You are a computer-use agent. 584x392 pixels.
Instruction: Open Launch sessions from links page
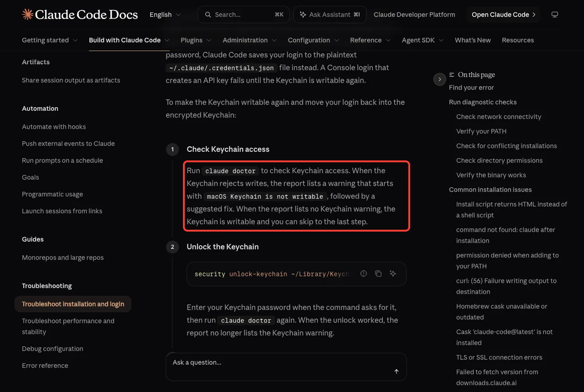62,211
